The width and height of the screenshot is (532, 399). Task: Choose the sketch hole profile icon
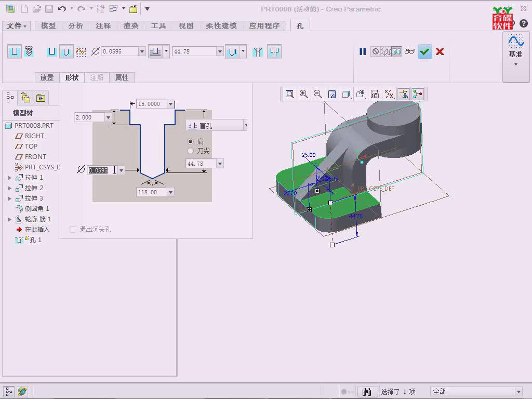click(x=81, y=51)
